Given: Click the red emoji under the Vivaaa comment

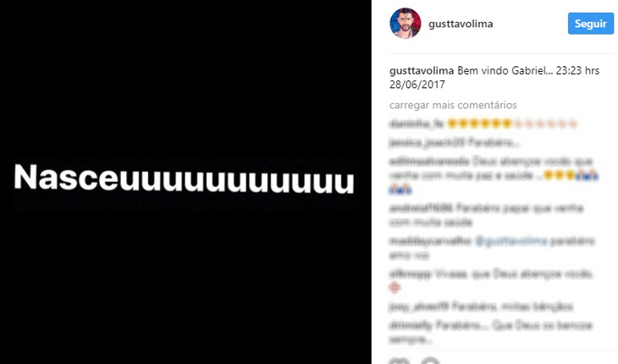Looking at the screenshot, I should 395,288.
